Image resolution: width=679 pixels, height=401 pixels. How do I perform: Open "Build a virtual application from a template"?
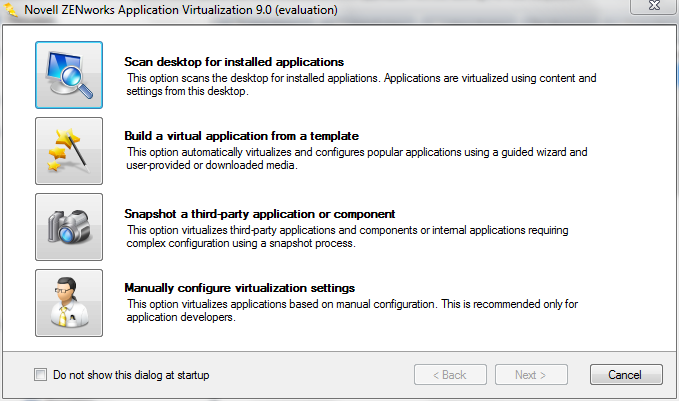(241, 135)
